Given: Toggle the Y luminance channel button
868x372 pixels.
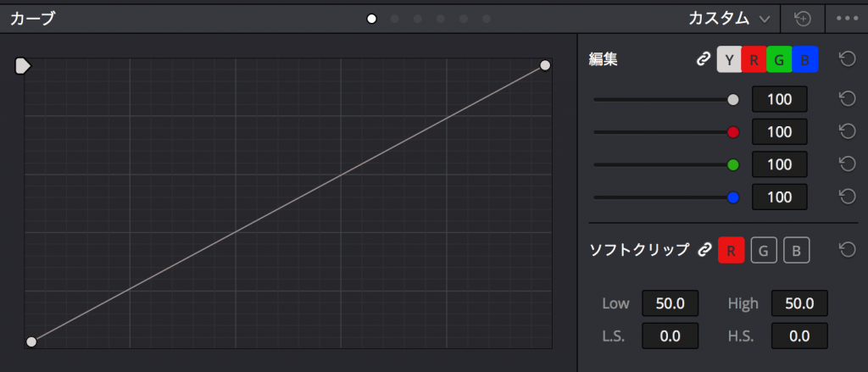Looking at the screenshot, I should 729,59.
